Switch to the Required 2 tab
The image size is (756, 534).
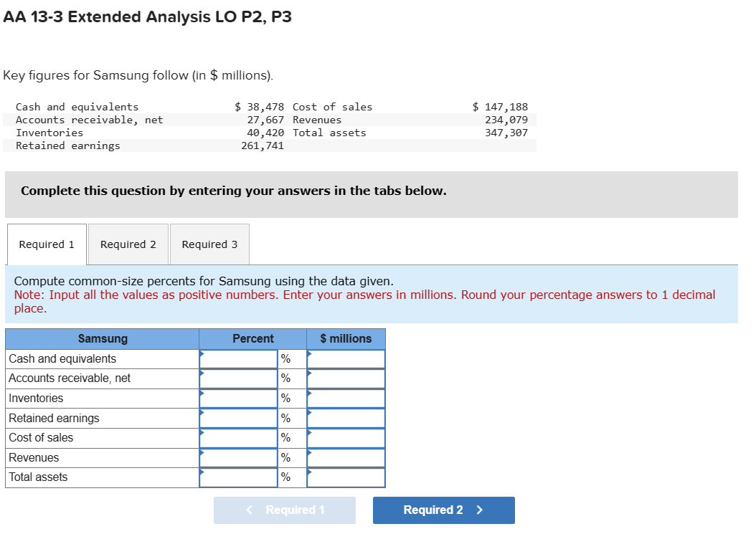point(128,244)
